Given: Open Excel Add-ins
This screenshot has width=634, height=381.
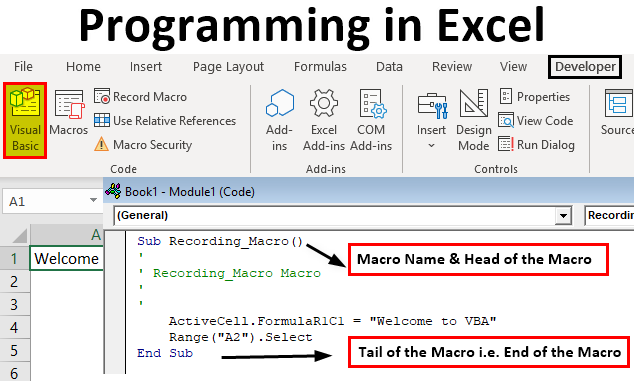Looking at the screenshot, I should [x=324, y=121].
